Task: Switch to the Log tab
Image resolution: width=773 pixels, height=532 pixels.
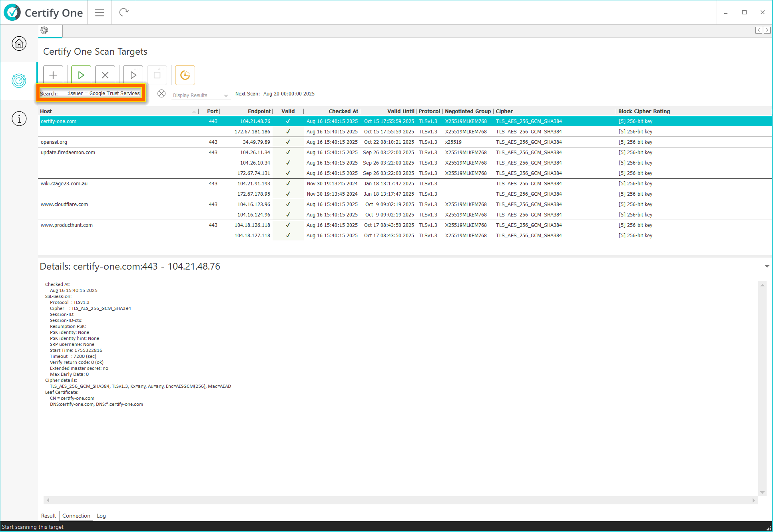Action: click(101, 516)
